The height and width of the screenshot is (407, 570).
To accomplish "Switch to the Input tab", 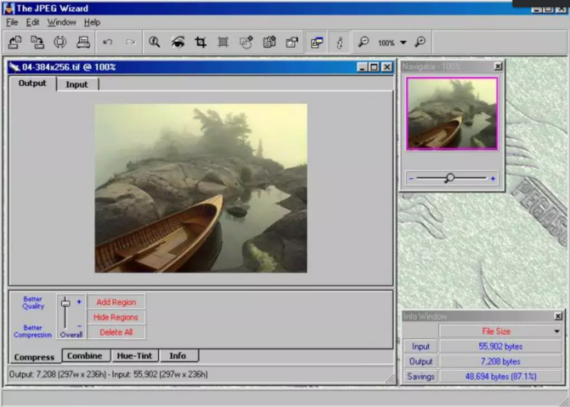I will point(77,84).
